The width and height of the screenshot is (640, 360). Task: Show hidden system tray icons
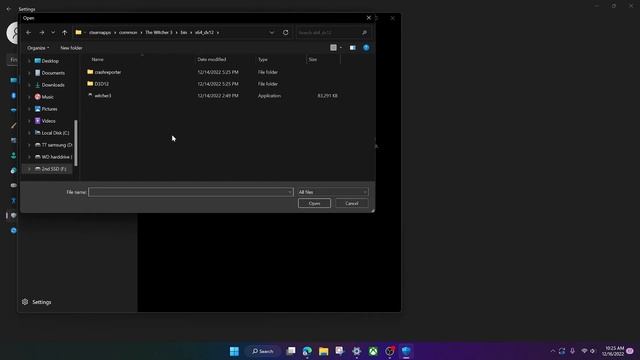(x=553, y=351)
